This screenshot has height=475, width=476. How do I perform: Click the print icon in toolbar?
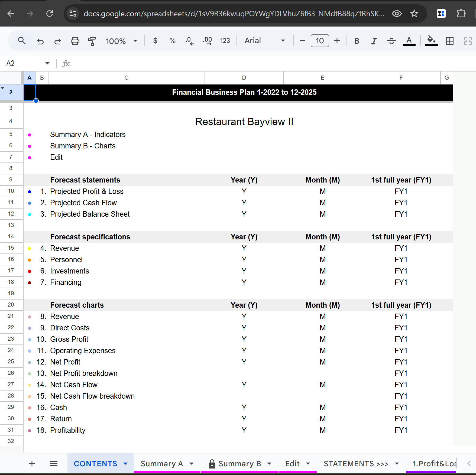(75, 41)
